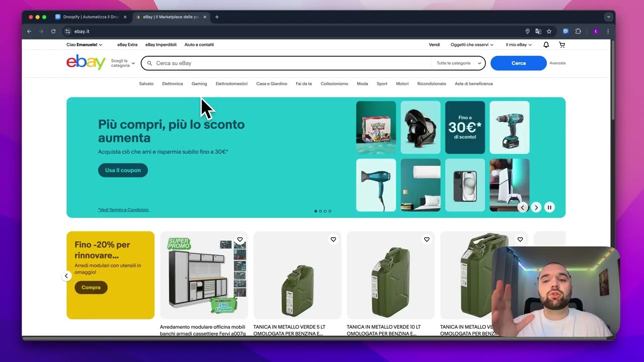Select the last banner slide dot
This screenshot has width=644, height=362.
[330, 211]
